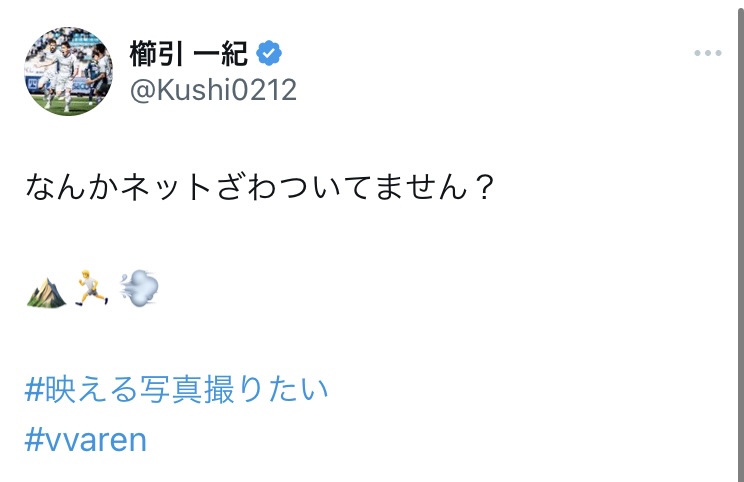Image resolution: width=744 pixels, height=482 pixels.
Task: Open profile via display name 櫛引 一紀
Action: click(189, 52)
